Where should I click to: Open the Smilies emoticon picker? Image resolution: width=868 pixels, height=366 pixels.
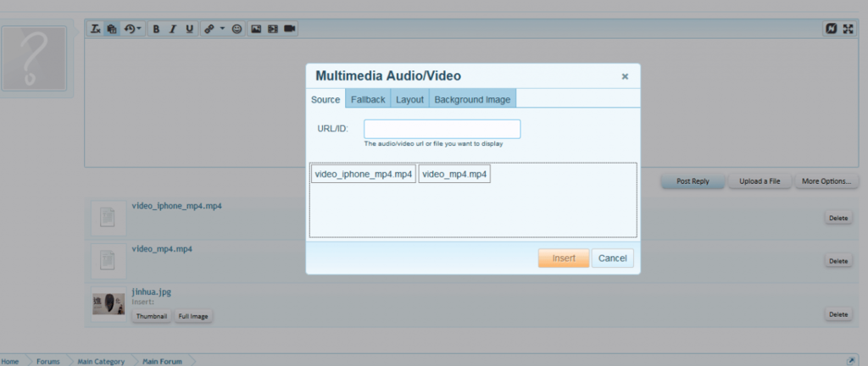coord(237,29)
